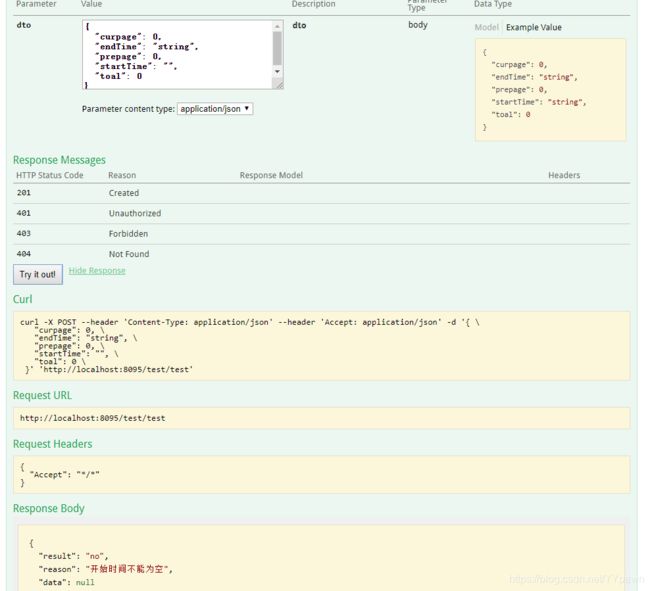Screen dimensions: 650x591
Task: Click the dto description text
Action: (299, 25)
